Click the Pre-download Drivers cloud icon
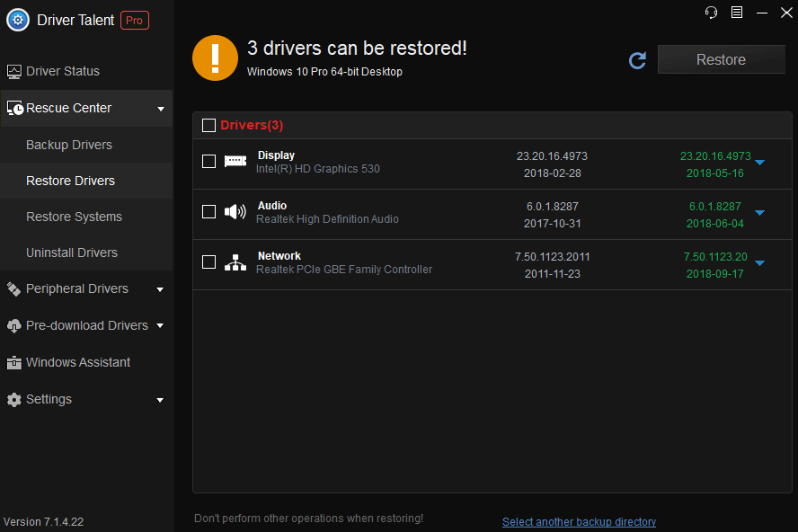This screenshot has height=532, width=798. (x=14, y=326)
